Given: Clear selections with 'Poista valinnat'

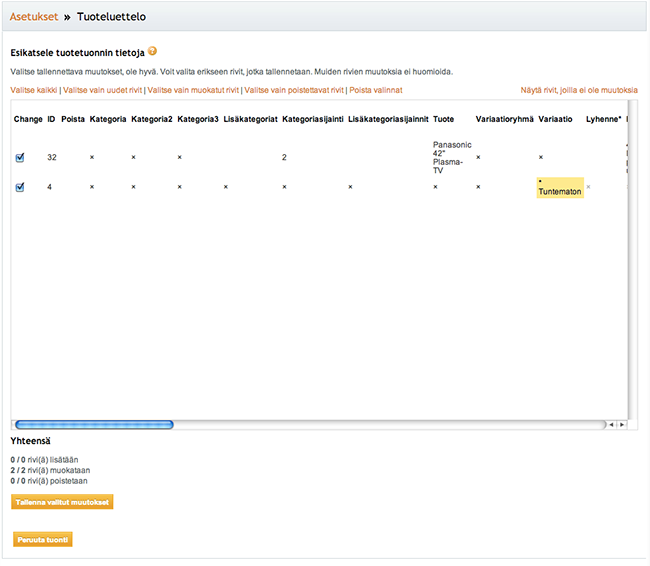Looking at the screenshot, I should point(376,90).
